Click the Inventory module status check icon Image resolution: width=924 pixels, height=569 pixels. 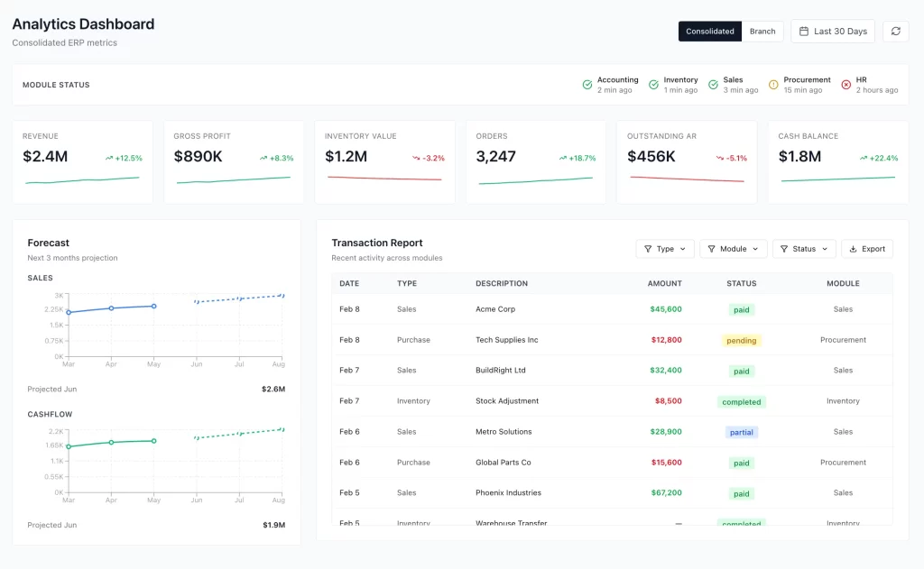pos(653,83)
